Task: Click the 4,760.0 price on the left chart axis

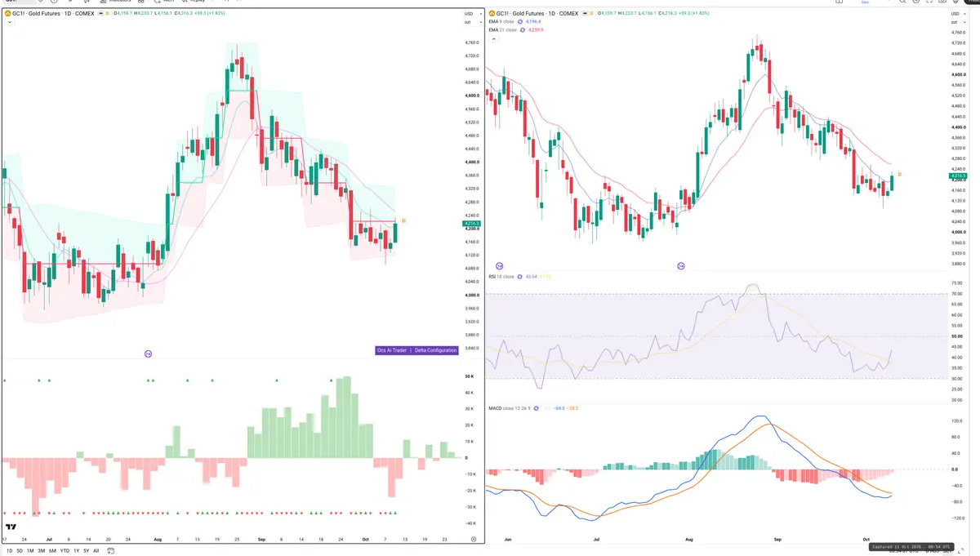Action: (x=472, y=42)
